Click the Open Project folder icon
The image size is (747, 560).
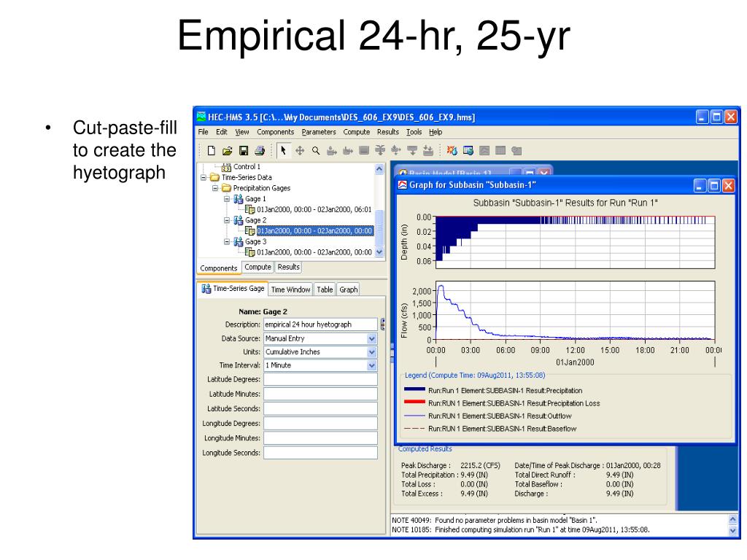pos(228,151)
